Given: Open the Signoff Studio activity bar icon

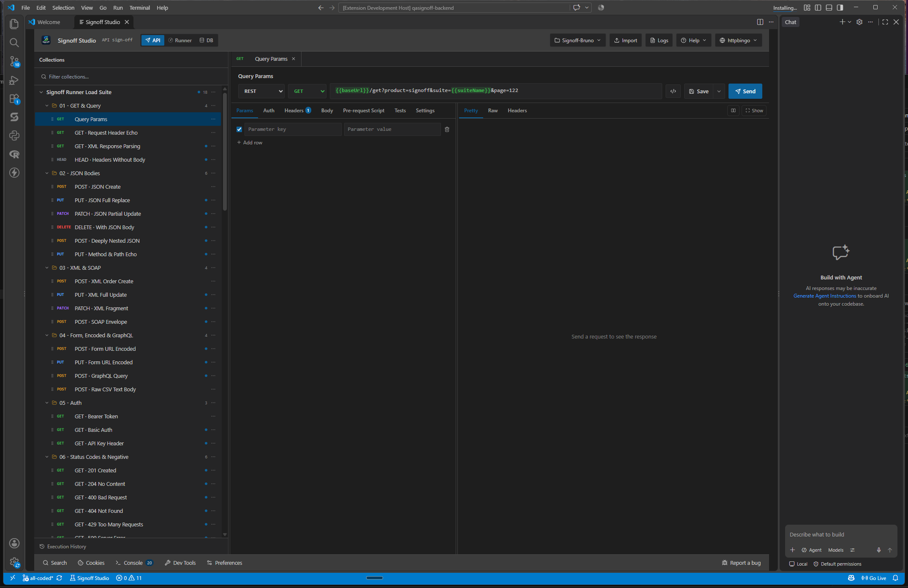Looking at the screenshot, I should click(14, 117).
